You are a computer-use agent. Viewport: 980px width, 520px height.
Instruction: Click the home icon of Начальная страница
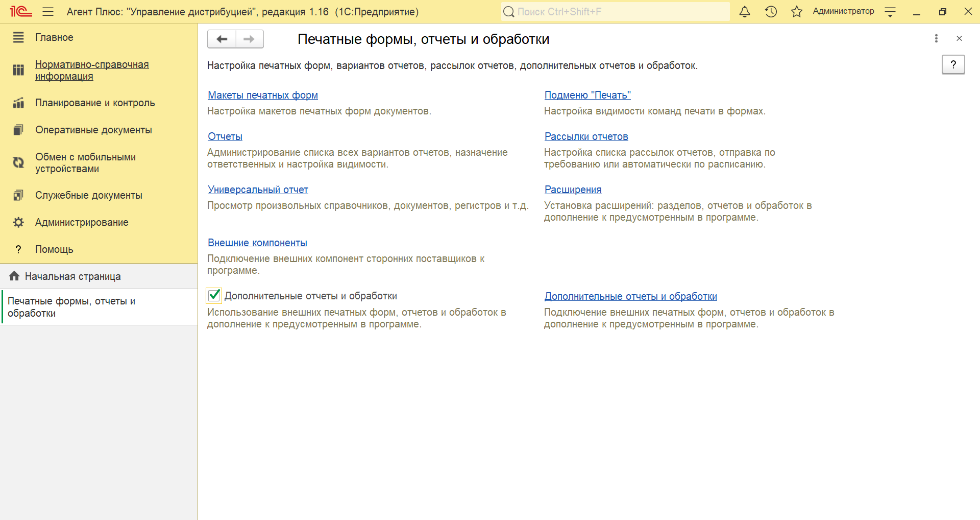pyautogui.click(x=14, y=276)
